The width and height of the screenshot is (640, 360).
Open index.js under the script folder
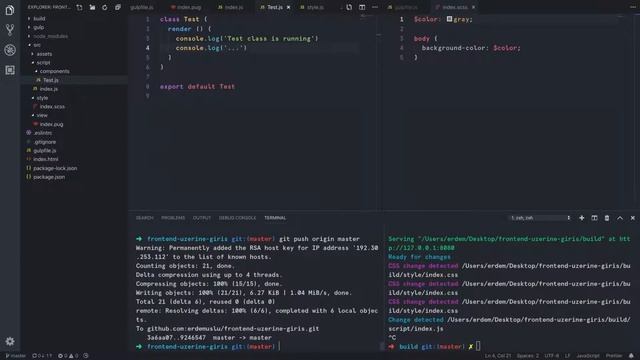point(49,89)
